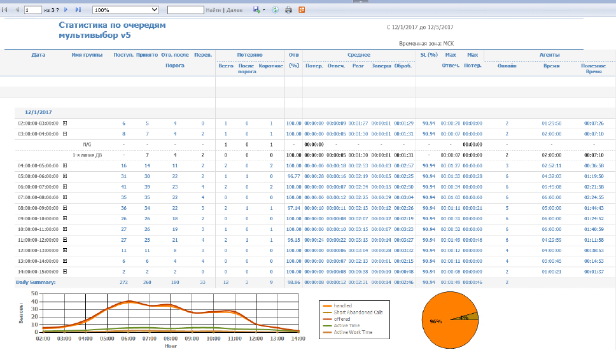Go to the next report page
Image resolution: width=616 pixels, height=364 pixels.
tap(66, 10)
